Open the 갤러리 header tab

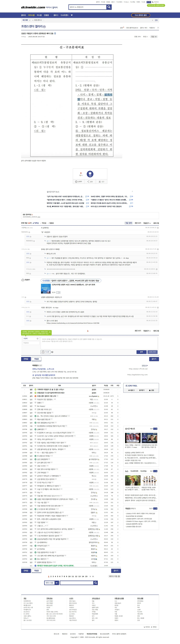[x=24, y=15]
